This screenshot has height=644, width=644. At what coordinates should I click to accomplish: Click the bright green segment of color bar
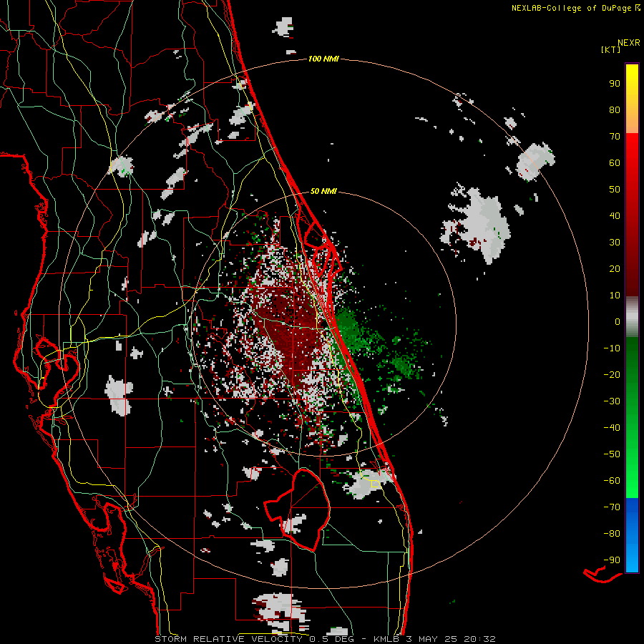[x=632, y=417]
